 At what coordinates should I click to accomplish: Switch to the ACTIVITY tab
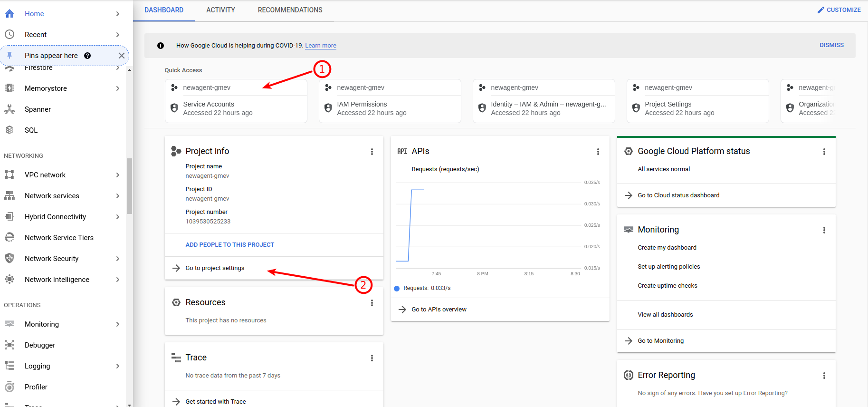220,10
